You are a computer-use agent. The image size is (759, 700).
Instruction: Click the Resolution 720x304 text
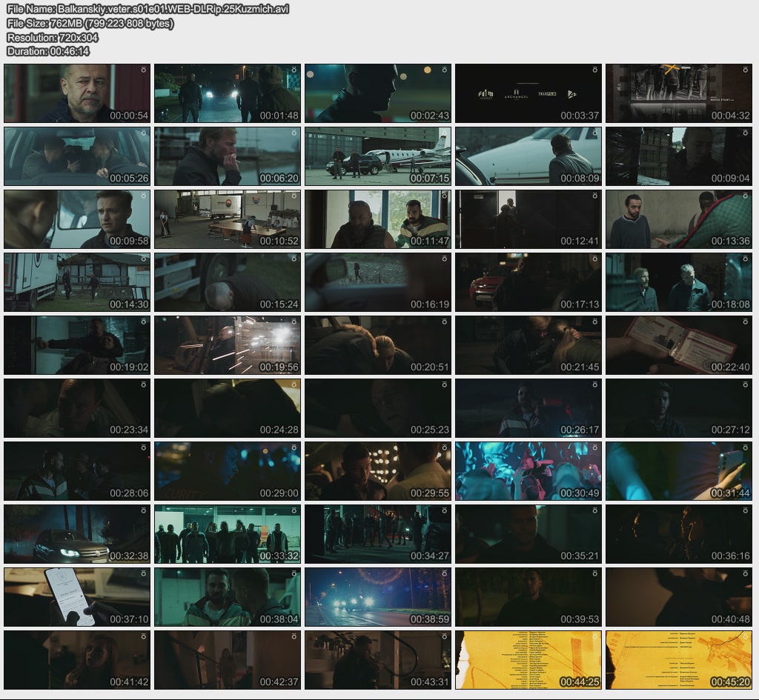[x=53, y=37]
